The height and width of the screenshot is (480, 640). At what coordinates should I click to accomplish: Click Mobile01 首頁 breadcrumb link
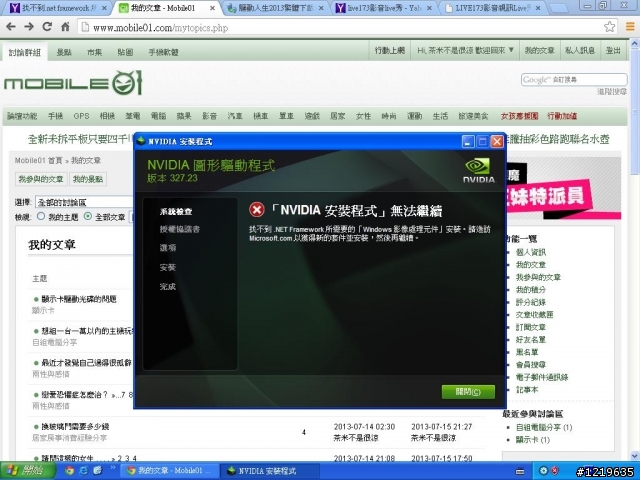[38, 160]
